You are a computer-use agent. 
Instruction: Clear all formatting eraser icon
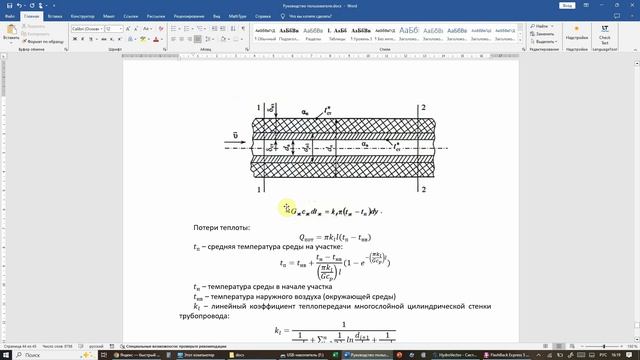pos(160,29)
